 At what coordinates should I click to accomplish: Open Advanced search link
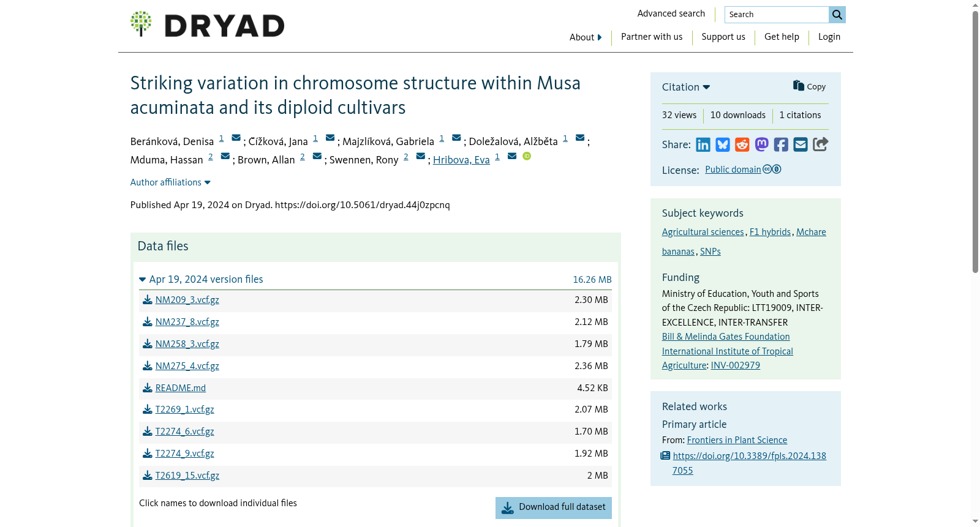[671, 13]
